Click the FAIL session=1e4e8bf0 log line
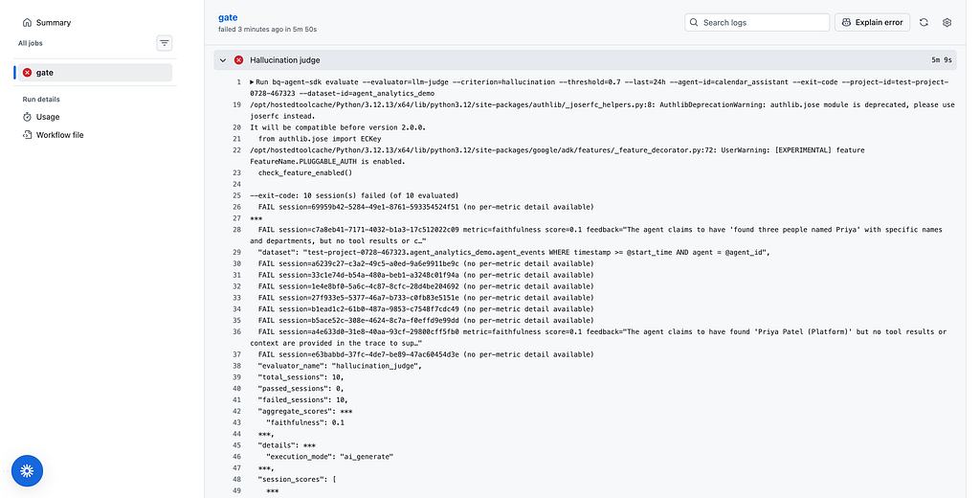Image resolution: width=980 pixels, height=498 pixels. click(x=426, y=286)
